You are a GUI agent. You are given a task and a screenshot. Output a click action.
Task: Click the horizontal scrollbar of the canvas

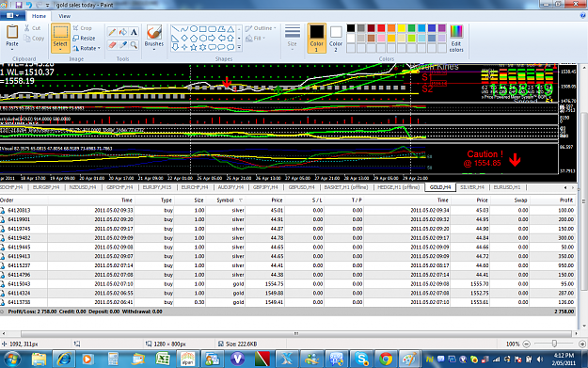click(296, 333)
